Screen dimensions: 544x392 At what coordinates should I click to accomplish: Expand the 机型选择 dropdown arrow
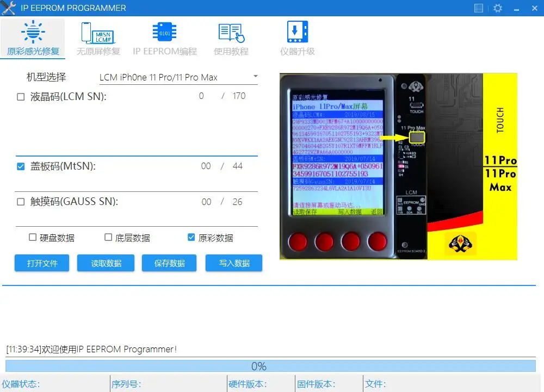click(255, 76)
